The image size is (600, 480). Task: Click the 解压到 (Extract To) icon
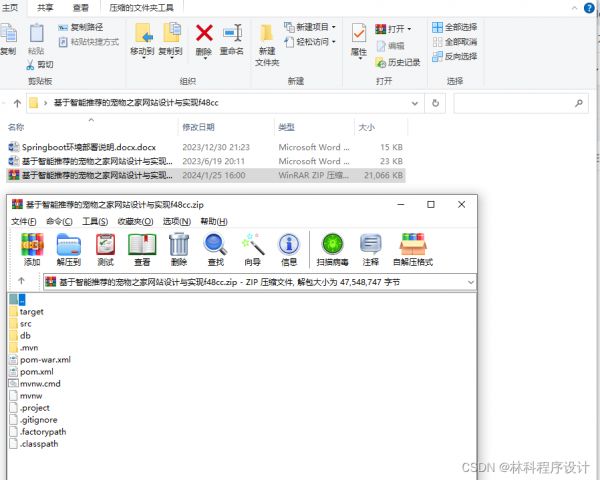(68, 245)
